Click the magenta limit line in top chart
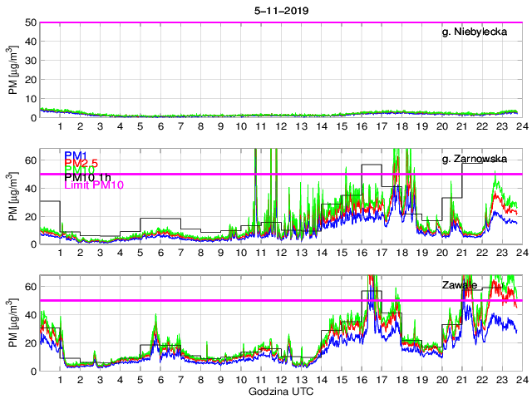This screenshot has height=399, width=532. tap(249, 22)
